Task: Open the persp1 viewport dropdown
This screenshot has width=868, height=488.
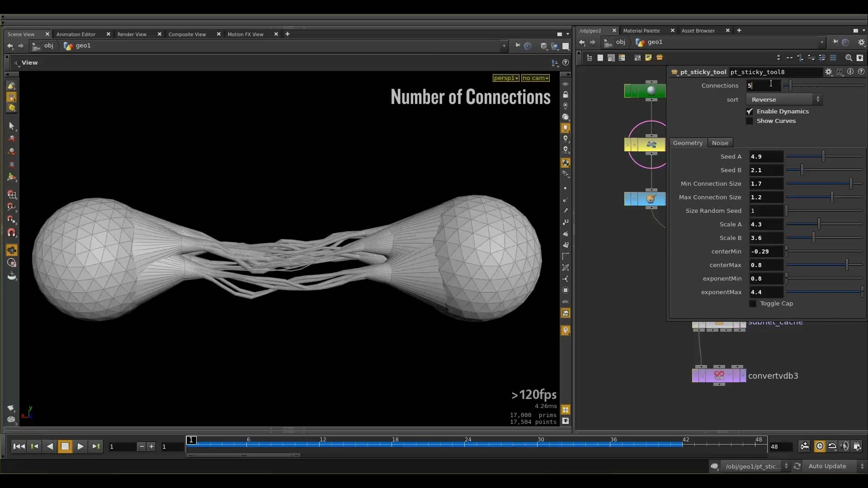Action: pyautogui.click(x=506, y=78)
